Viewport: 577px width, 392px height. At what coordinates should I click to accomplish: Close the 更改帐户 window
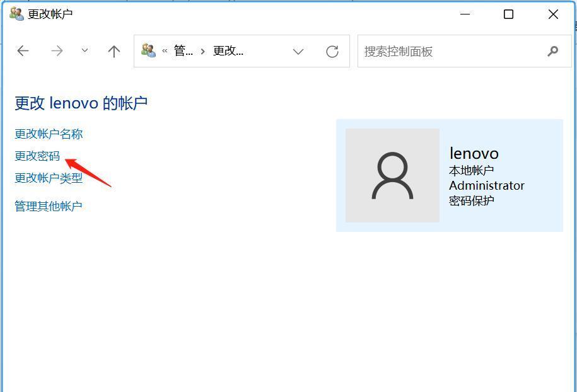tap(553, 14)
